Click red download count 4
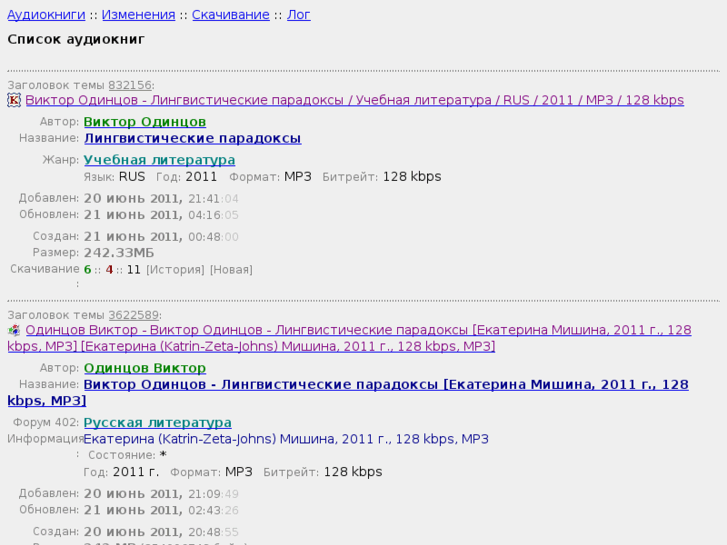The height and width of the screenshot is (545, 727). (x=109, y=270)
